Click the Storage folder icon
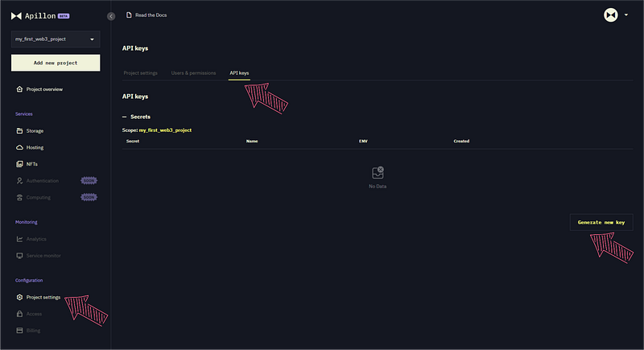644x350 pixels. coord(19,130)
